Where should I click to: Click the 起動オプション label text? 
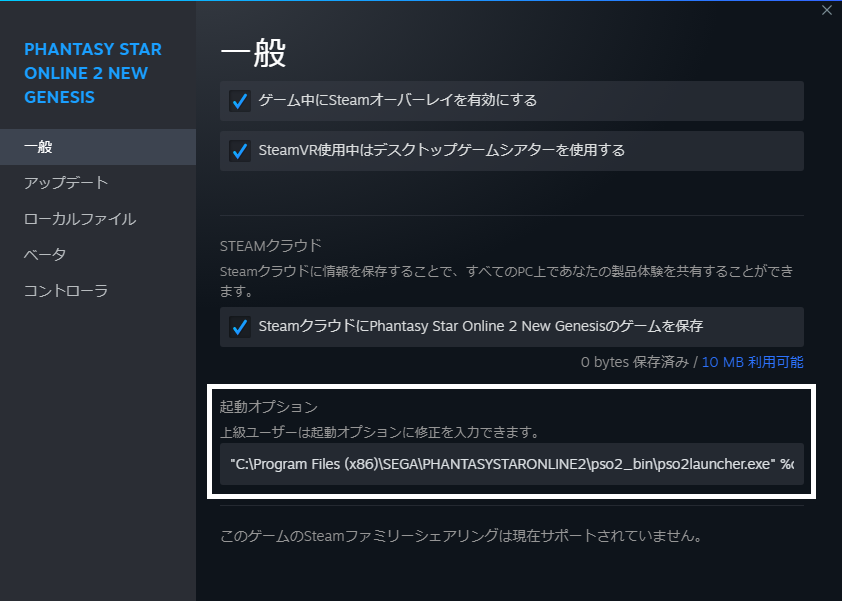[268, 407]
